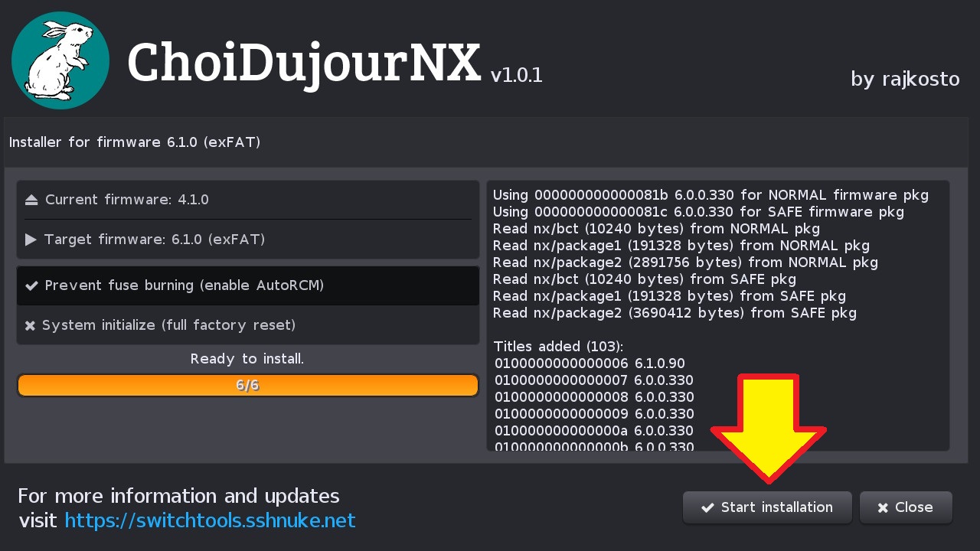Open the switchtools.sshnuke.net link
This screenshot has height=551, width=980.
[x=210, y=521]
